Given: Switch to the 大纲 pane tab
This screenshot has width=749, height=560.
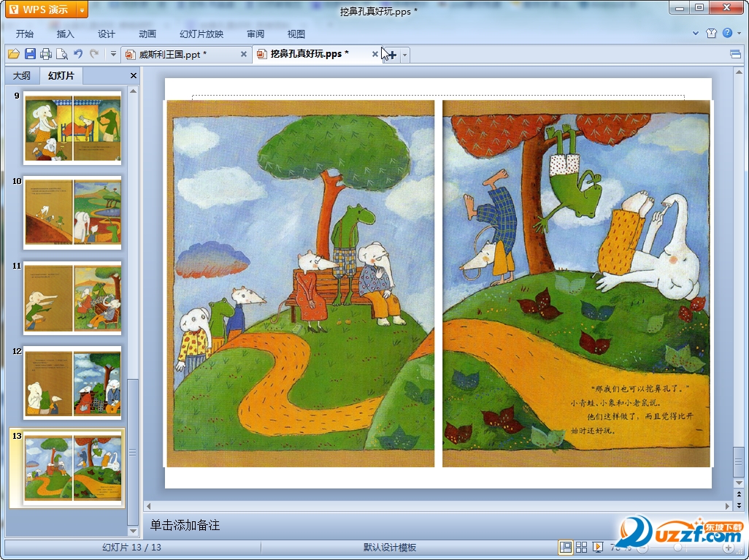Looking at the screenshot, I should click(x=21, y=75).
